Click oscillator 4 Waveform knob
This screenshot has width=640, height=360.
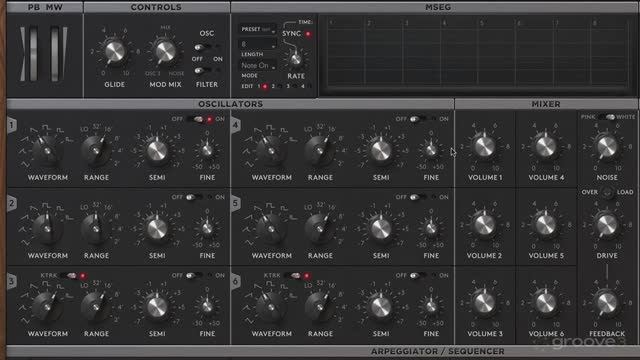(271, 151)
